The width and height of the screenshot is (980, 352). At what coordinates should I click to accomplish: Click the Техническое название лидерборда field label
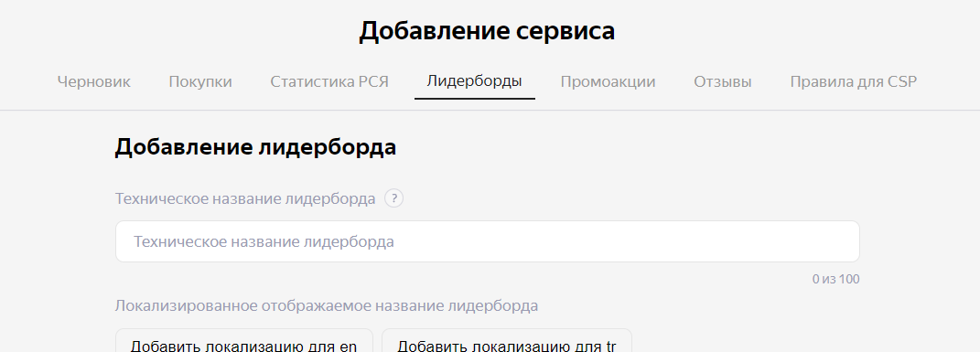point(245,199)
